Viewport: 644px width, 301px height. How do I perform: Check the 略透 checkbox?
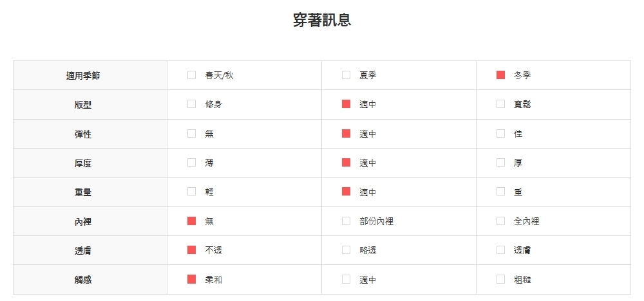click(x=346, y=250)
